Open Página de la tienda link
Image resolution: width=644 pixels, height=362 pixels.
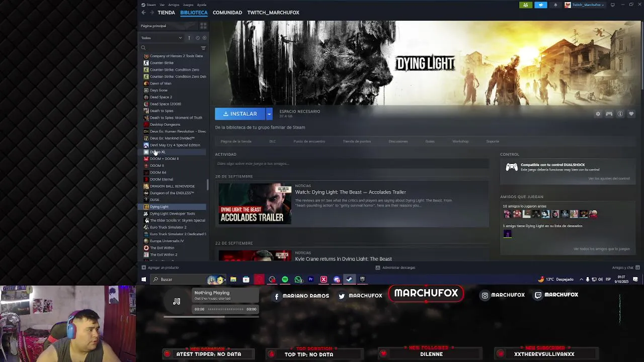[236, 141]
